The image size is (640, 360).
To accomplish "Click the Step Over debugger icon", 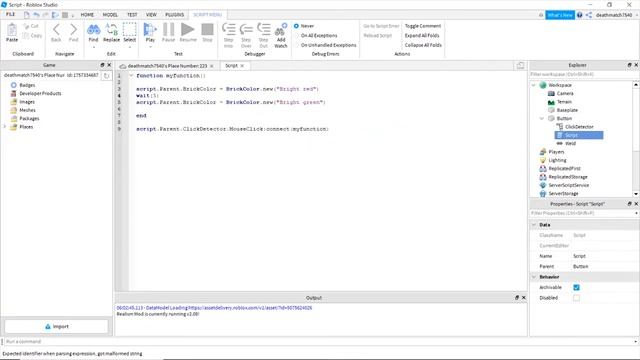I will tap(246, 30).
